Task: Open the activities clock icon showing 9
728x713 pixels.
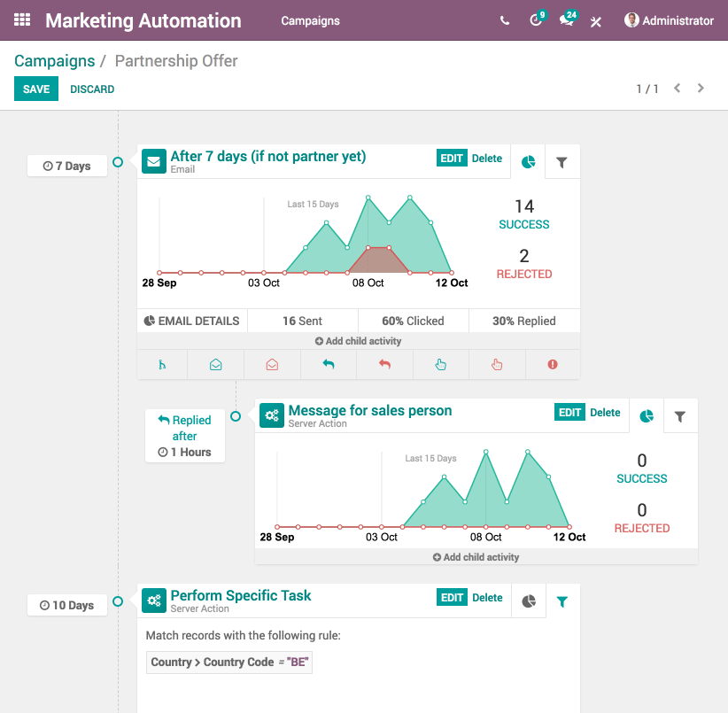Action: pos(536,20)
